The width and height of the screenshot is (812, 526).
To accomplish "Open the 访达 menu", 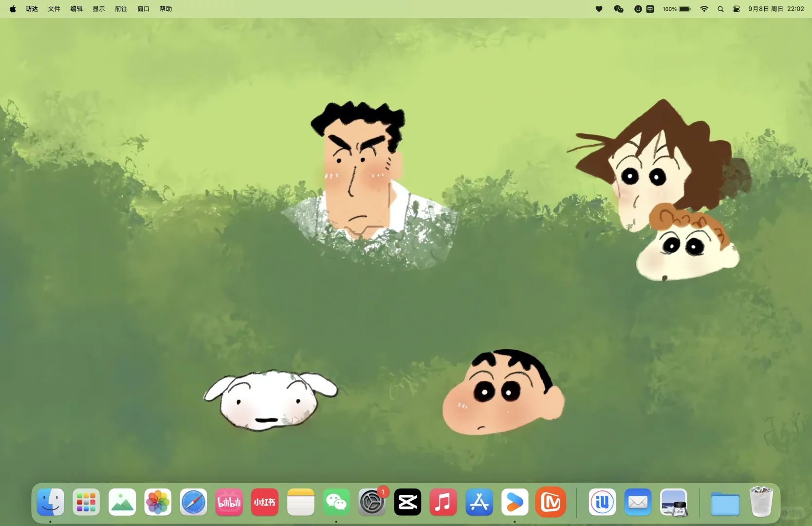I will [x=32, y=9].
